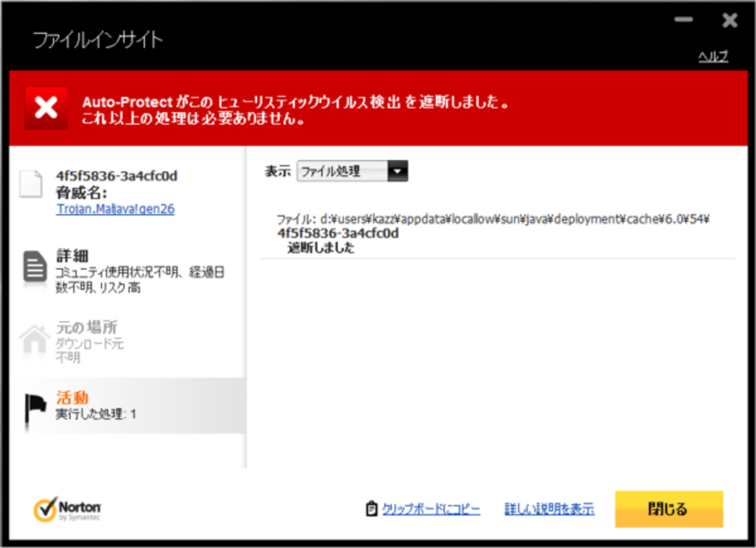This screenshot has height=548, width=756.
Task: Click the yellow 閉じる button
Action: point(669,509)
